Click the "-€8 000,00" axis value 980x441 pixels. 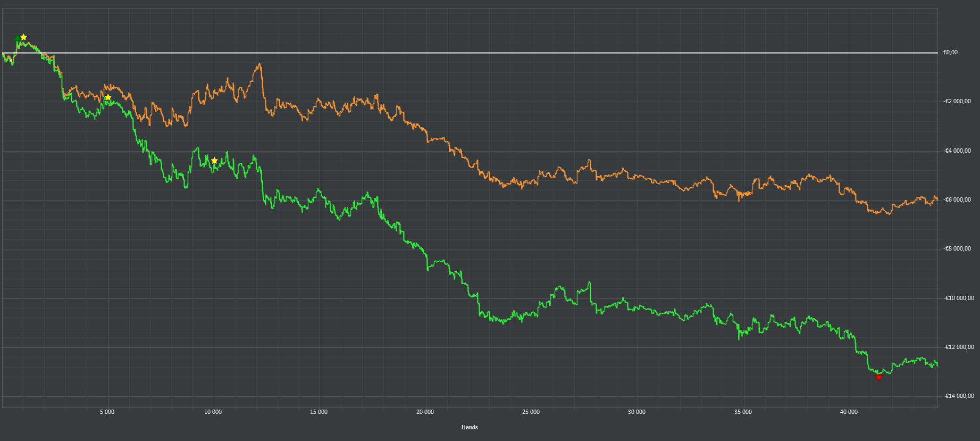957,248
